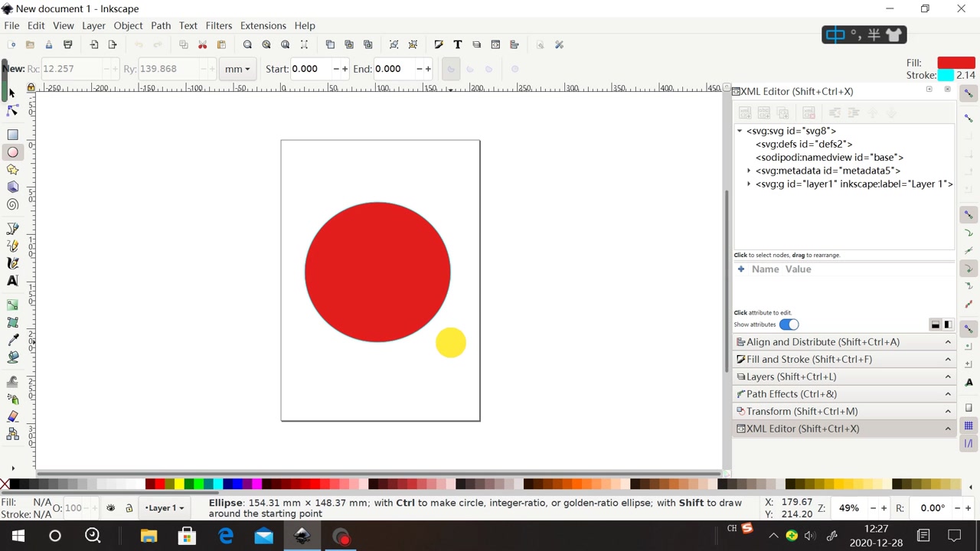
Task: Increase Start angle with plus
Action: pos(345,70)
